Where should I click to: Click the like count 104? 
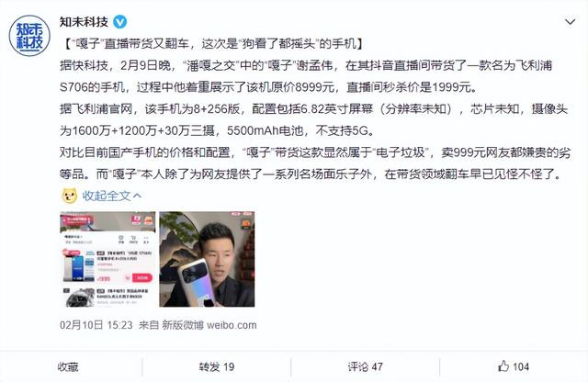(x=521, y=366)
